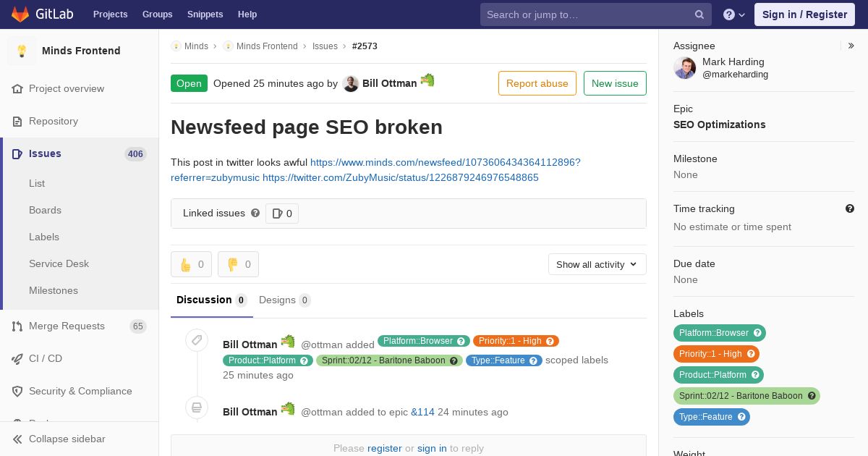Open the Help top navigation link
This screenshot has height=456, width=868.
click(247, 14)
